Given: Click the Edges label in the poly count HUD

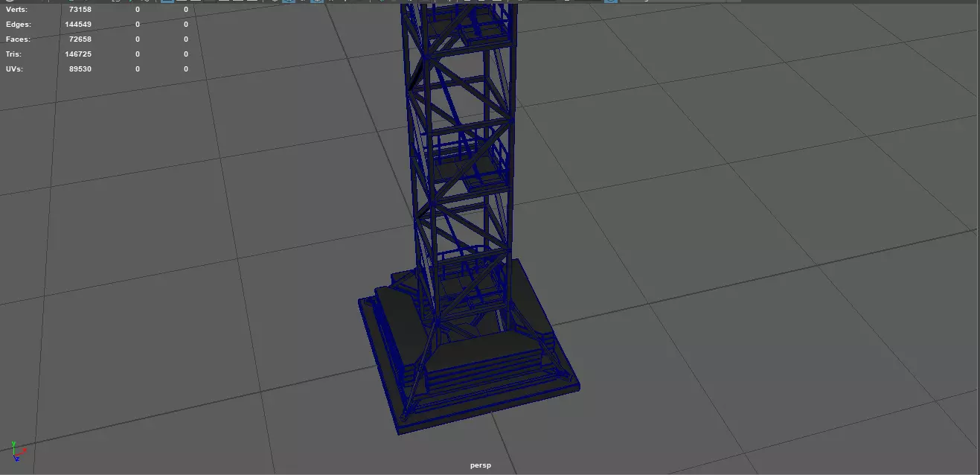Looking at the screenshot, I should click(19, 25).
